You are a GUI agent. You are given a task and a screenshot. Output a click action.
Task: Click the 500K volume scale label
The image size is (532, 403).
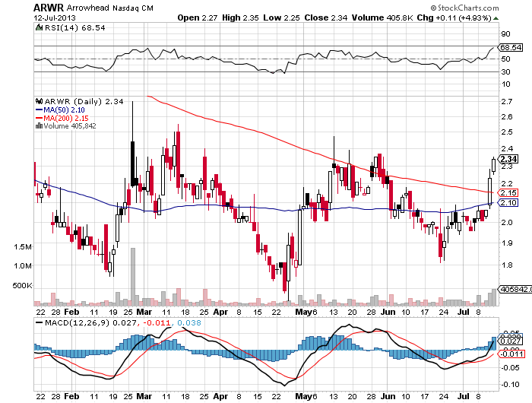point(22,286)
